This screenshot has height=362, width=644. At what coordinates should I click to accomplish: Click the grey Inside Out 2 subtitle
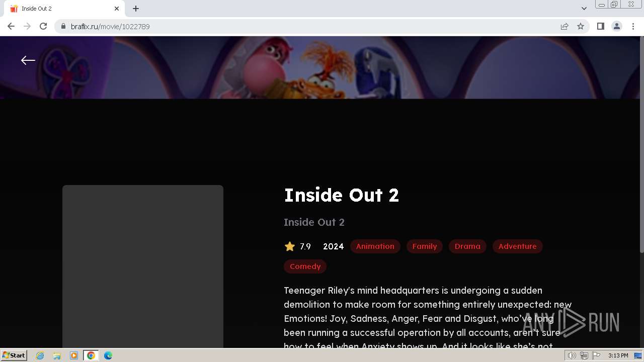(314, 222)
